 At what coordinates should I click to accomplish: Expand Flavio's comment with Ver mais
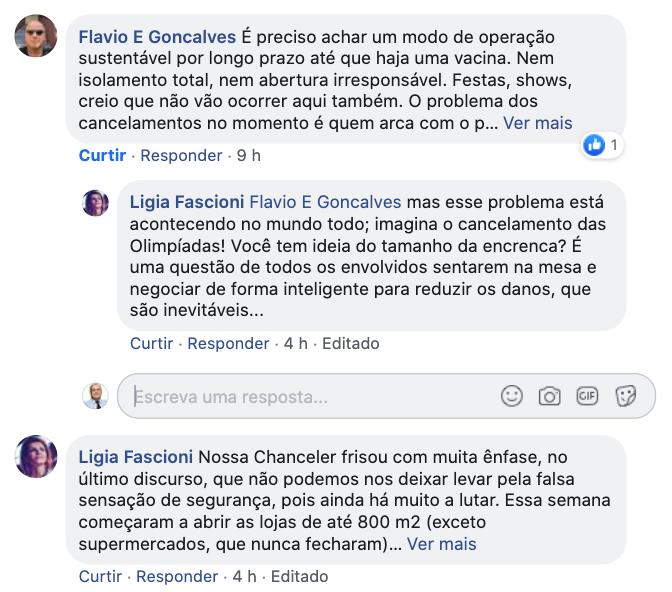tap(538, 123)
